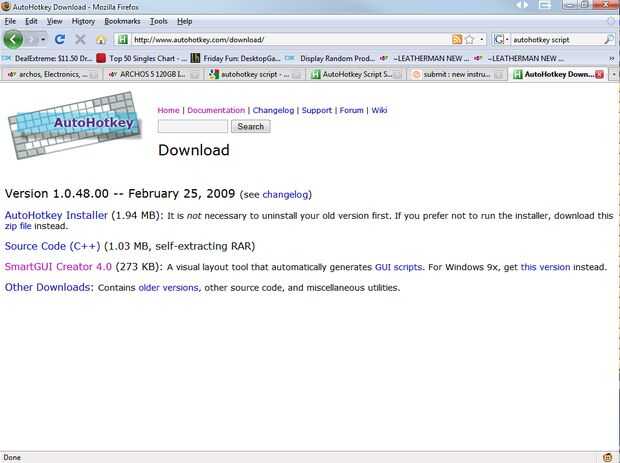The image size is (620, 463).
Task: Switch to the ARCHOS 5 120GB tab
Action: tap(154, 74)
